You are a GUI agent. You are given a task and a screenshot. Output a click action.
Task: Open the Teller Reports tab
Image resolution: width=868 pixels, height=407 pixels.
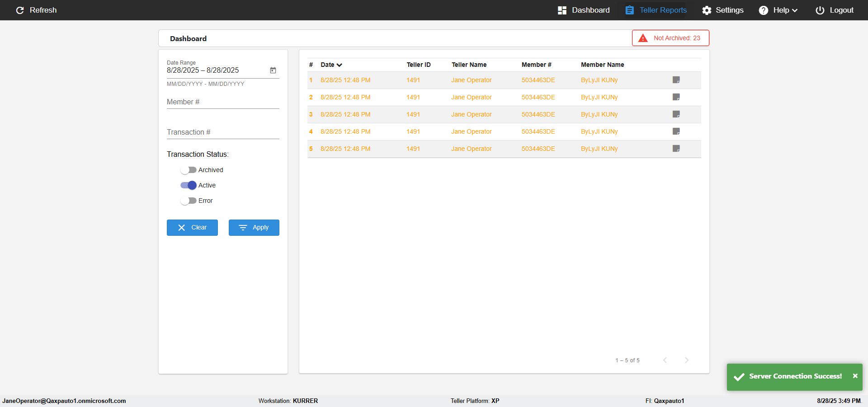pyautogui.click(x=656, y=10)
